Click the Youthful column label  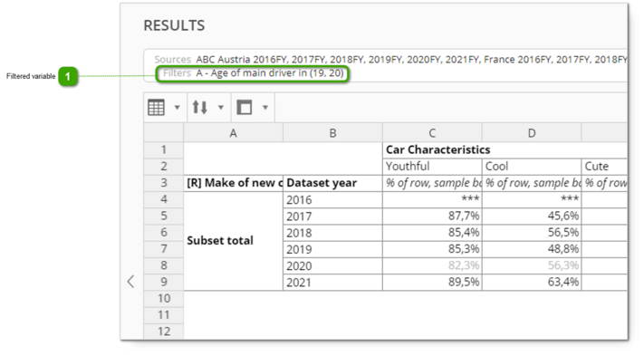[x=432, y=167]
